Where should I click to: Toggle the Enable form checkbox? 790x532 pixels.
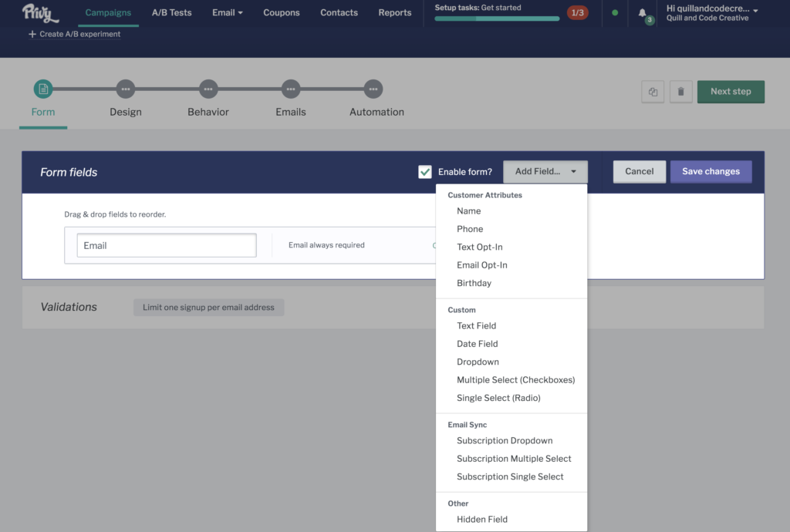425,172
